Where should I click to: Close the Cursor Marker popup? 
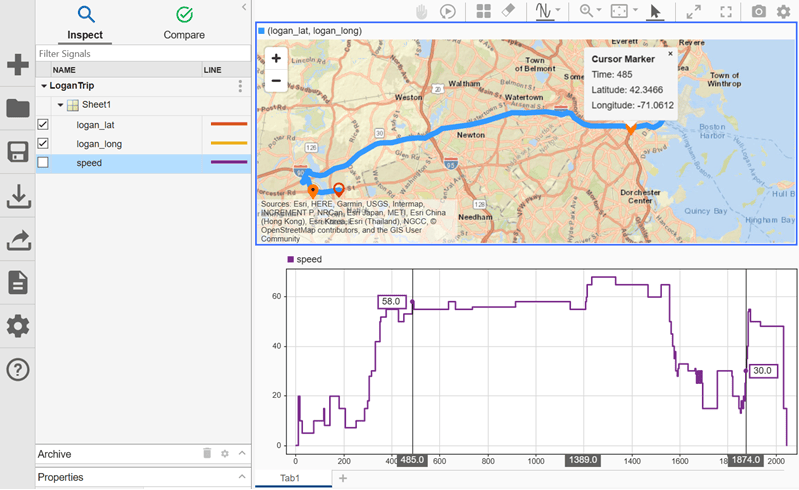click(671, 53)
